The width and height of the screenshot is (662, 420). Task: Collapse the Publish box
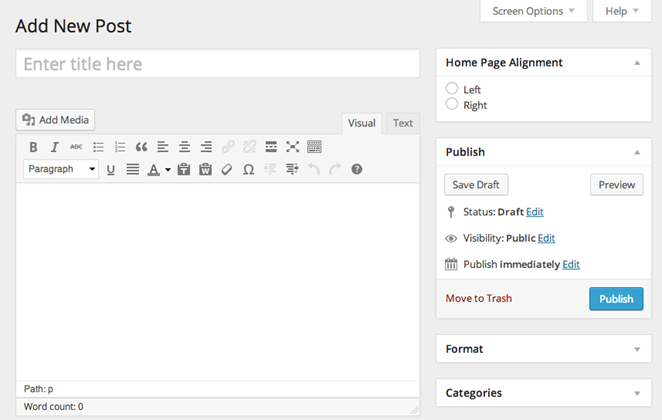(637, 152)
